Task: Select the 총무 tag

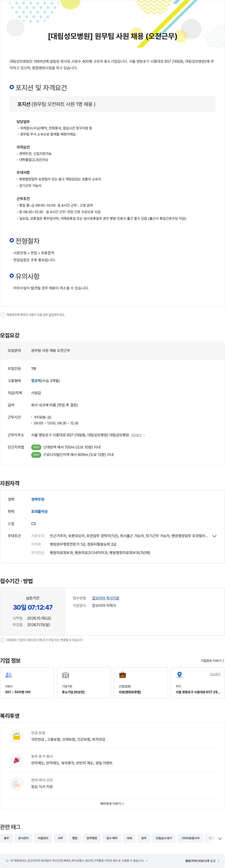Action: pyautogui.click(x=6, y=838)
